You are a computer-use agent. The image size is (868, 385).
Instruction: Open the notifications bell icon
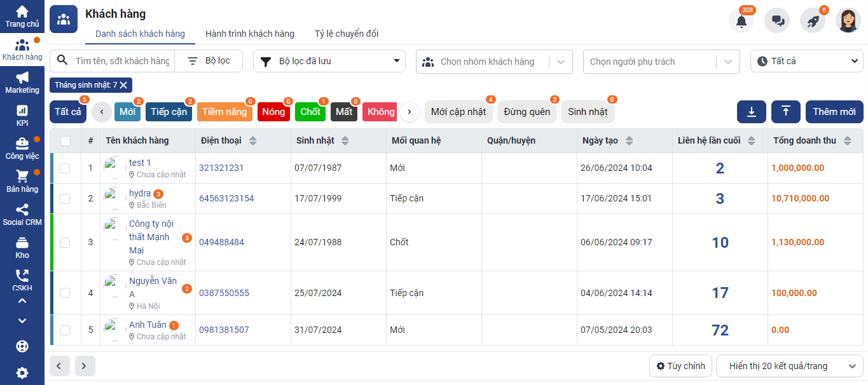pyautogui.click(x=741, y=21)
